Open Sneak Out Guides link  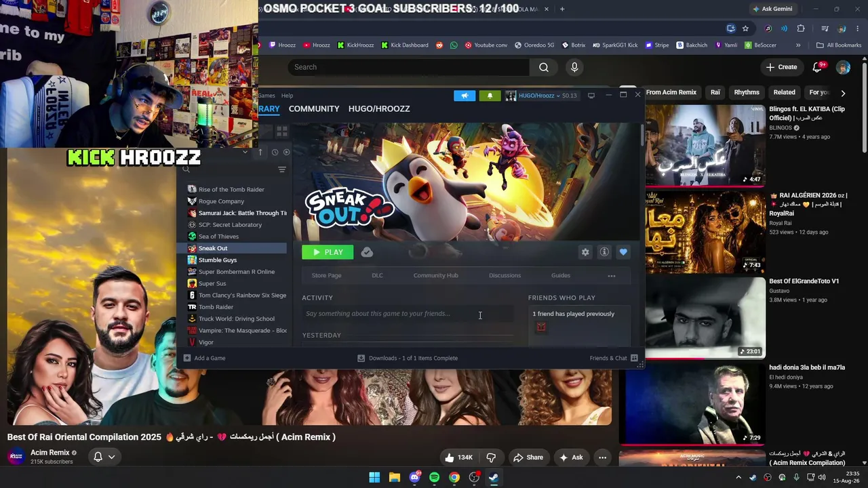pyautogui.click(x=560, y=275)
